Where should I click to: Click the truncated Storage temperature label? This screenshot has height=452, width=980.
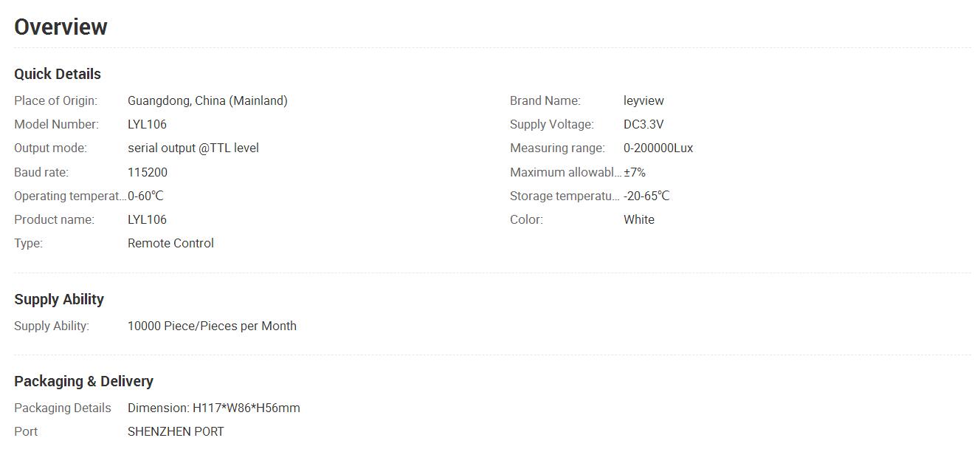[565, 196]
